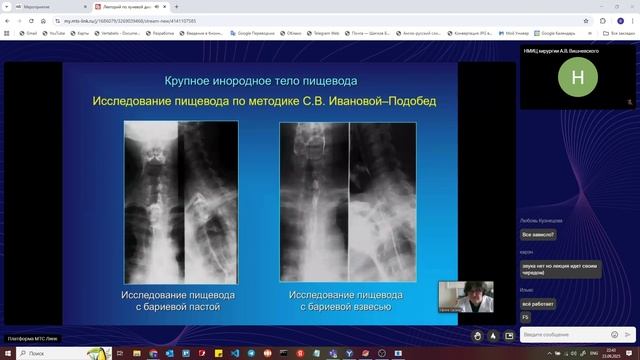The height and width of the screenshot is (360, 640).
Task: Raise hand in the MTS Link webinar
Action: tap(477, 336)
